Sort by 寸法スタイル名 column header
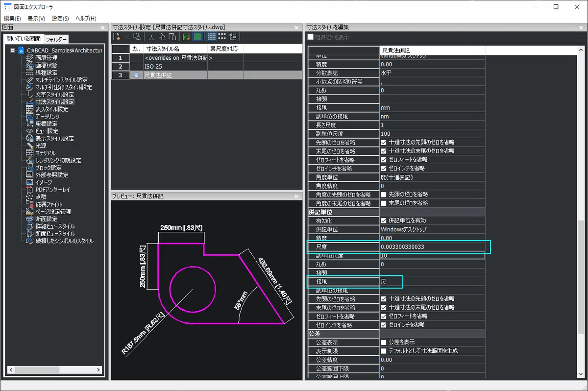The image size is (588, 391). [175, 49]
